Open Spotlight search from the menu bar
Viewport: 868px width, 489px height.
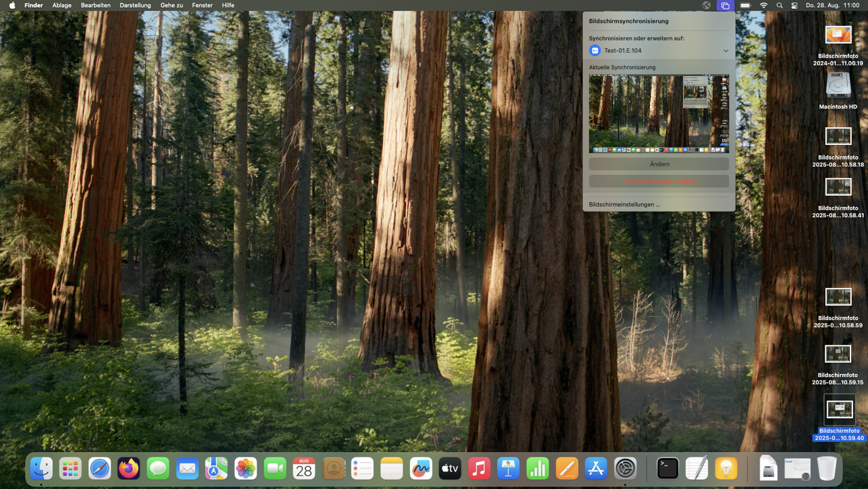pyautogui.click(x=778, y=5)
